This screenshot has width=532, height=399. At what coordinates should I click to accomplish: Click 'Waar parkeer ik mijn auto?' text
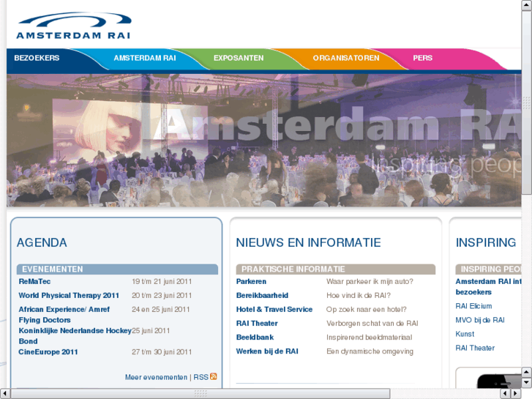(x=370, y=282)
